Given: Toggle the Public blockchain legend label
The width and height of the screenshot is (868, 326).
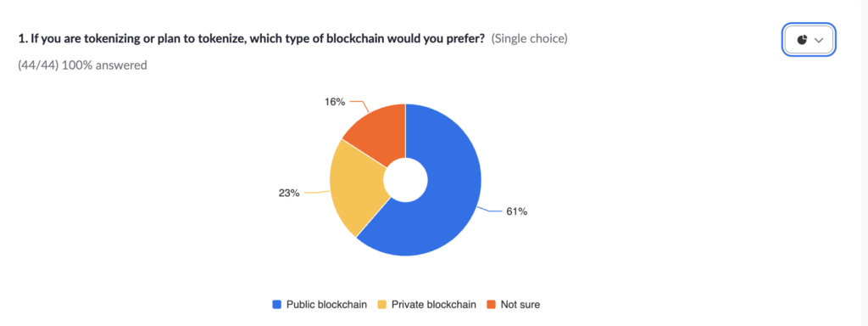Looking at the screenshot, I should 326,305.
